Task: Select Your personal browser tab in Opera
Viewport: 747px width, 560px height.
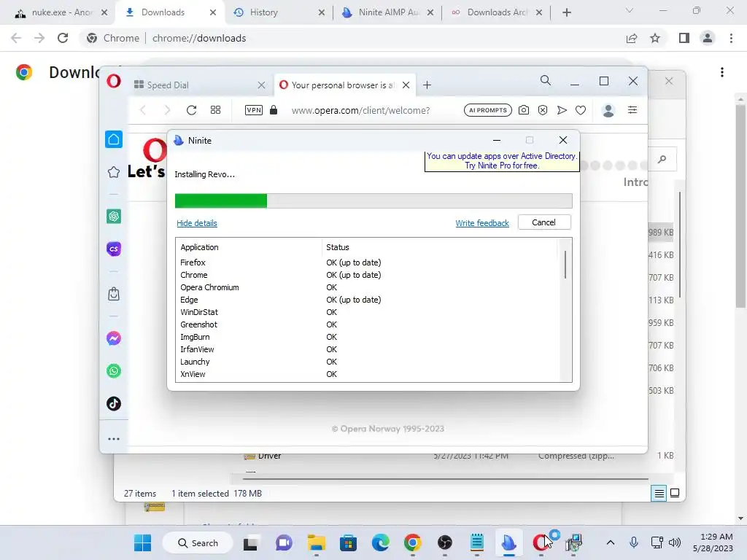Action: pos(344,85)
